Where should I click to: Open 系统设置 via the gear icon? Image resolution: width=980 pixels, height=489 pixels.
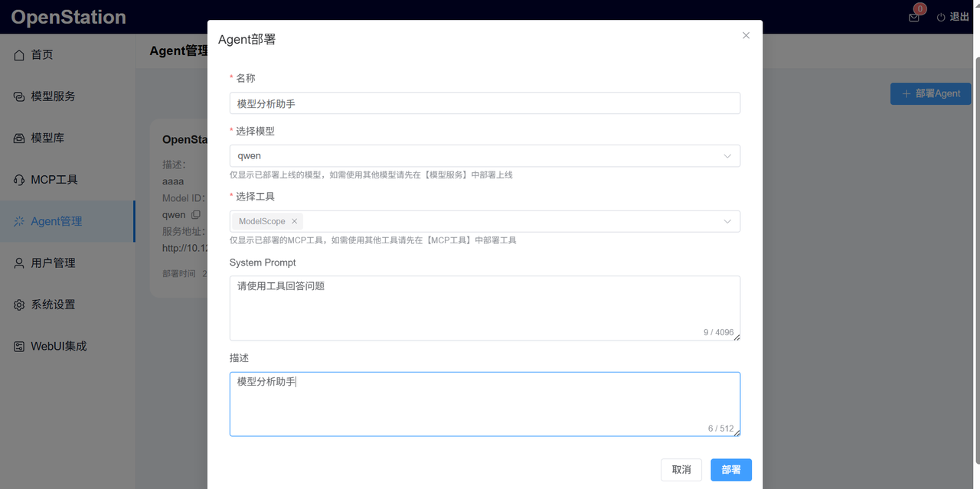click(x=19, y=304)
